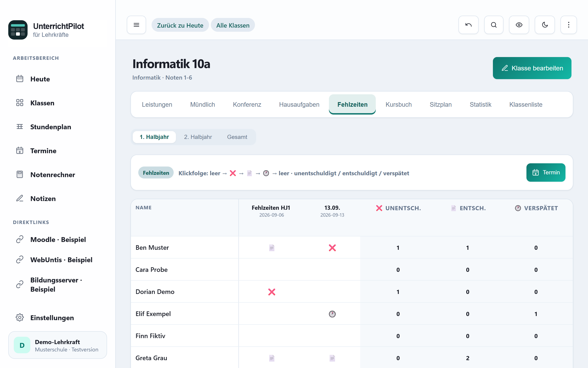
Task: Switch to Sitzplan tab
Action: coord(441,104)
